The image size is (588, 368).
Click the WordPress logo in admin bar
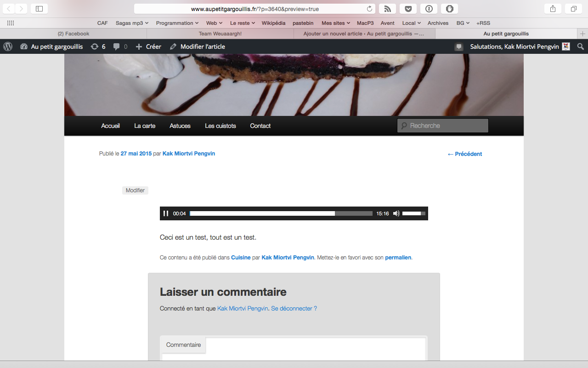point(8,46)
